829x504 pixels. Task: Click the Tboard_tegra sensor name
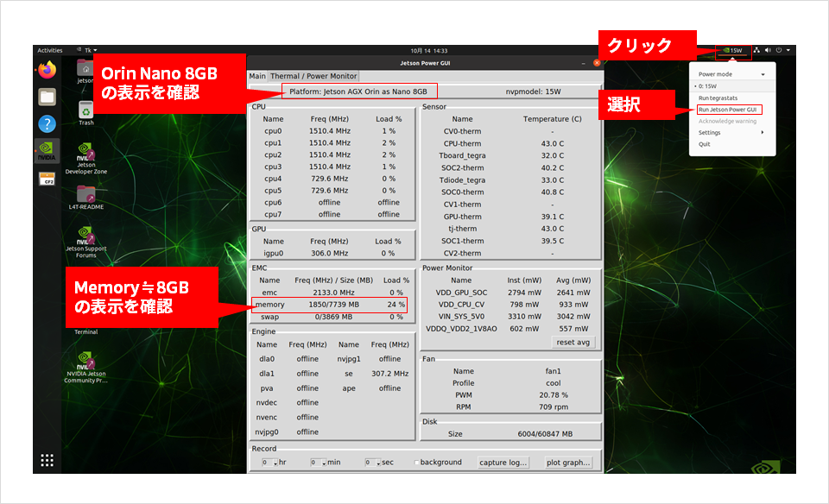coord(462,155)
